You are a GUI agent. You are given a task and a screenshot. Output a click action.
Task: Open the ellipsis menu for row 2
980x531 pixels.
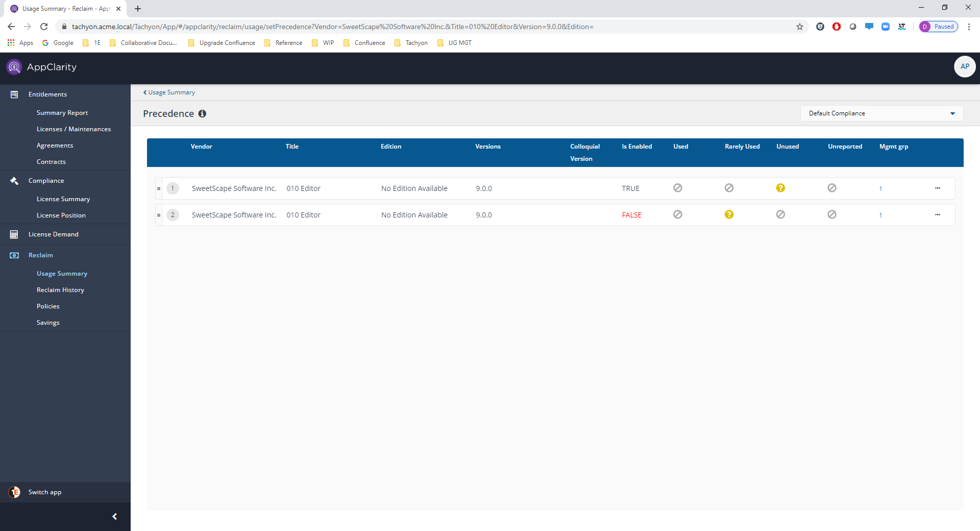point(938,215)
